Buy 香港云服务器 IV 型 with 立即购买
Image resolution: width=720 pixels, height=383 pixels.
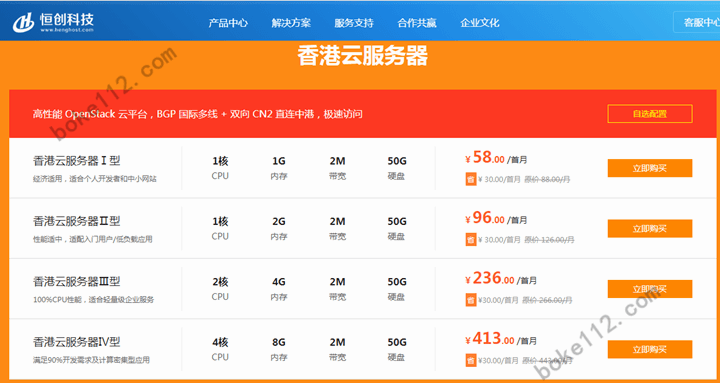650,349
